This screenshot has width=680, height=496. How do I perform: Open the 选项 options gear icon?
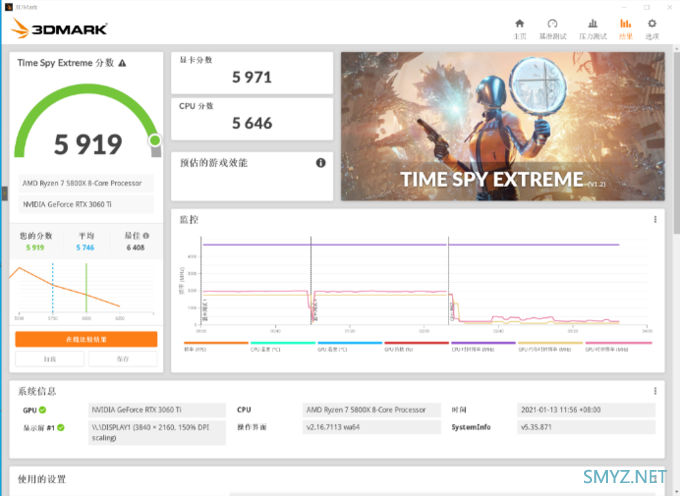652,23
